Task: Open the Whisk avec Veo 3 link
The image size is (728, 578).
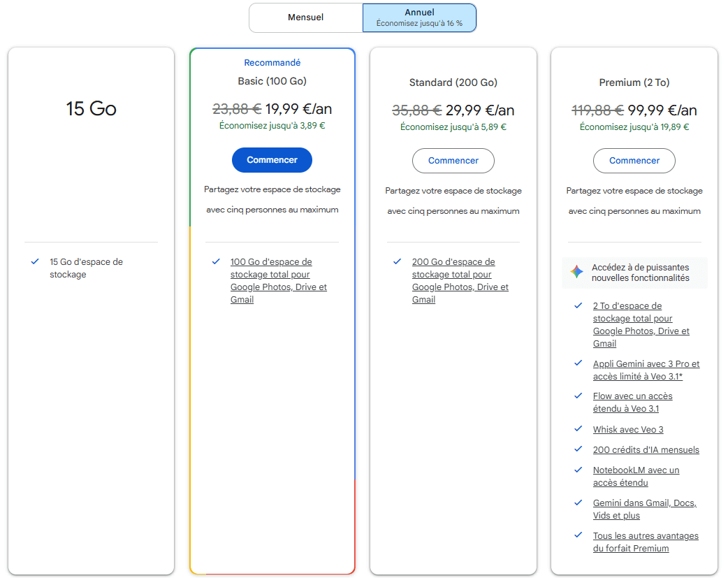Action: pos(628,430)
